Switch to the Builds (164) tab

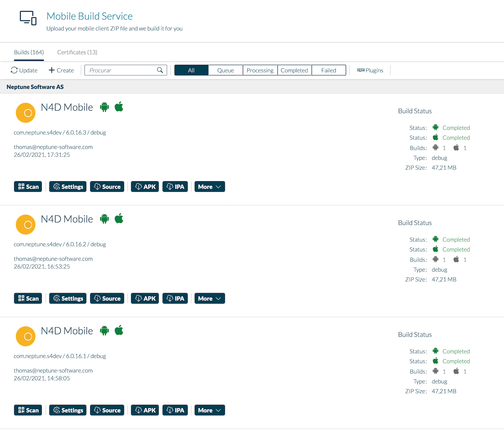29,52
